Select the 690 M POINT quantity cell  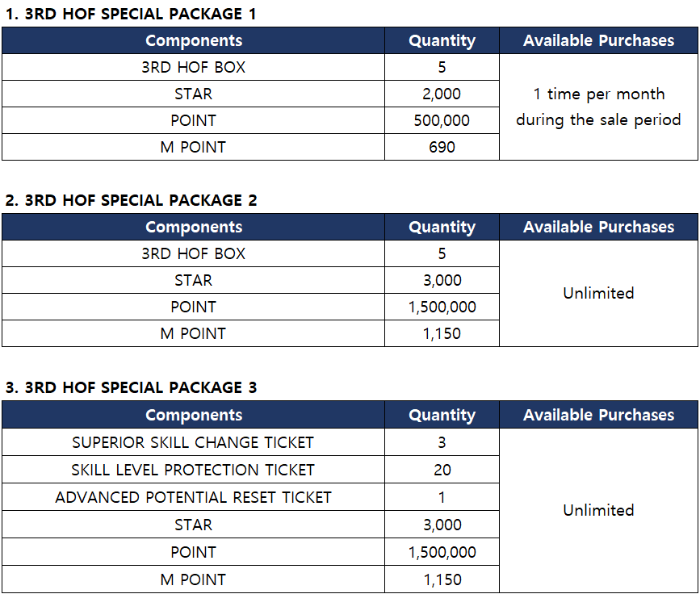coord(442,147)
